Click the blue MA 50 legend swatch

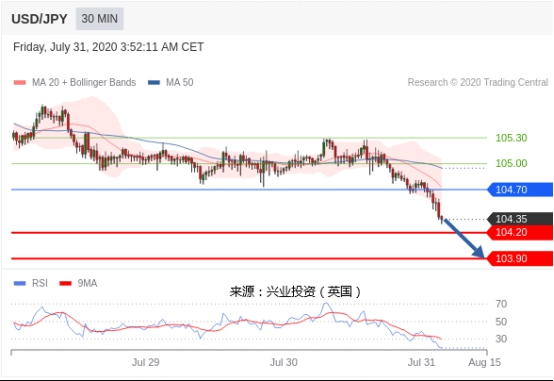click(154, 82)
